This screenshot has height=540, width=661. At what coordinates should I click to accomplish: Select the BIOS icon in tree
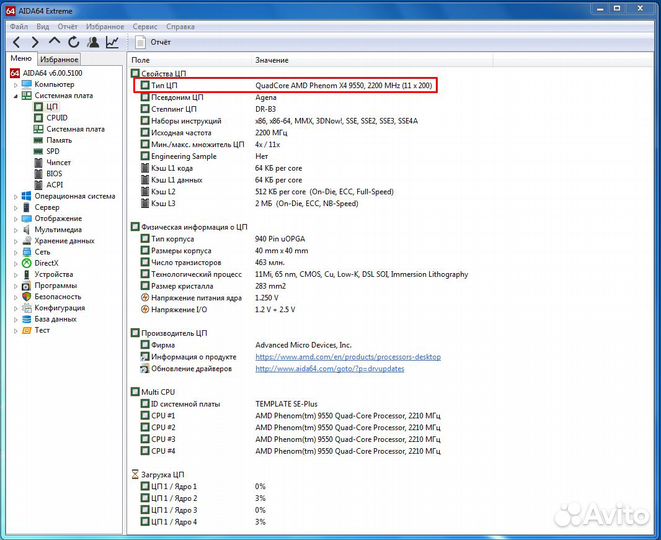tap(38, 173)
